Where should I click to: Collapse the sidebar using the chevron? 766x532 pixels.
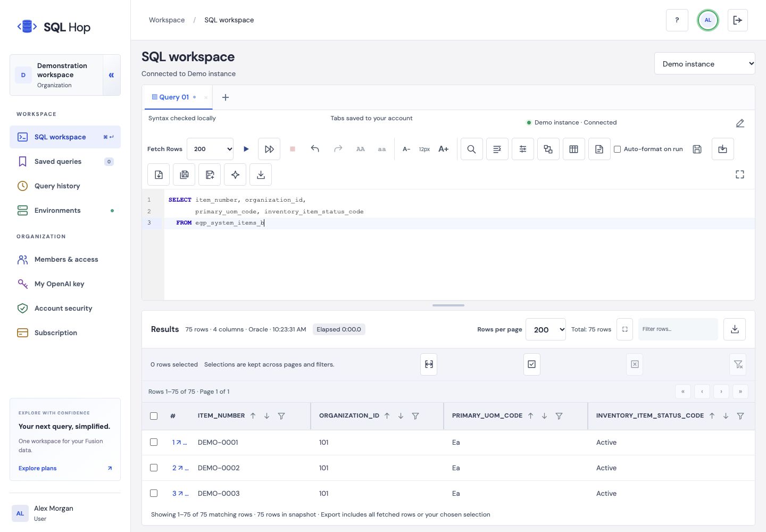pyautogui.click(x=112, y=75)
